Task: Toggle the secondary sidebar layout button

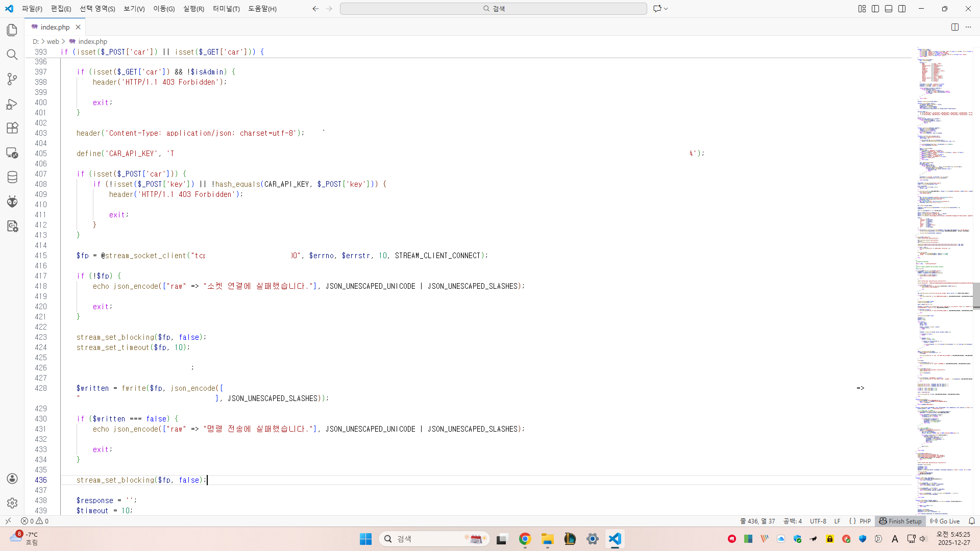Action: pos(902,9)
